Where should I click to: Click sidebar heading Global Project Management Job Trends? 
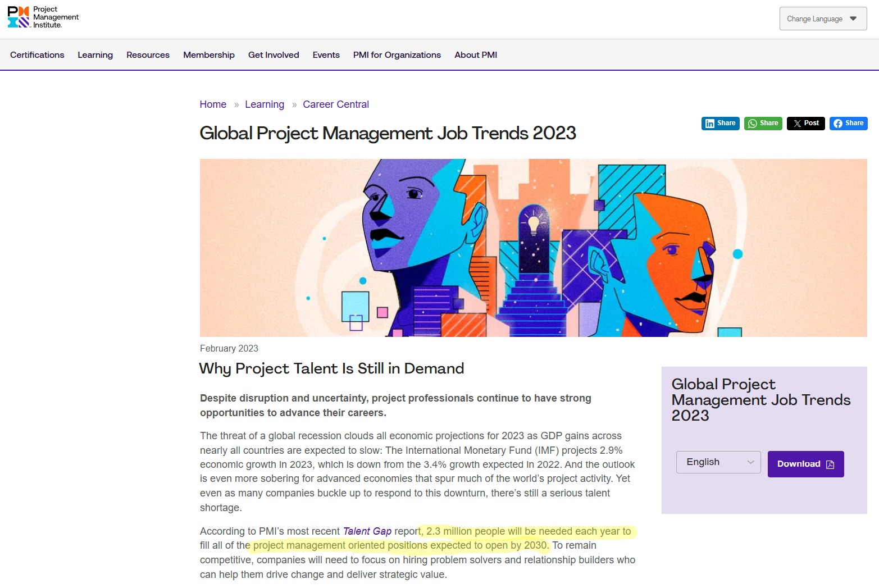coord(761,400)
